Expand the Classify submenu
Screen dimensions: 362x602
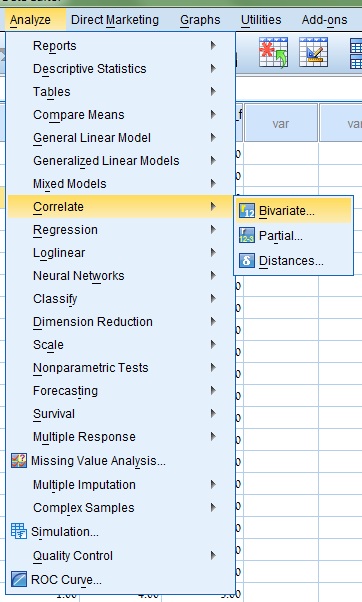121,299
